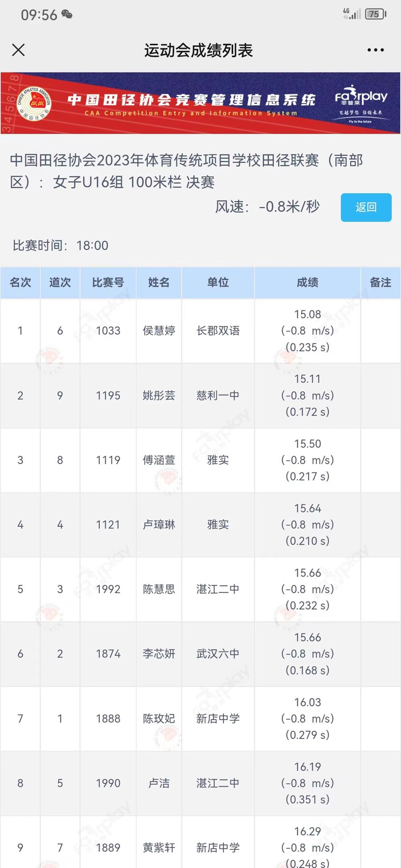Tap the 道次 column header
This screenshot has width=401, height=868.
(x=60, y=283)
